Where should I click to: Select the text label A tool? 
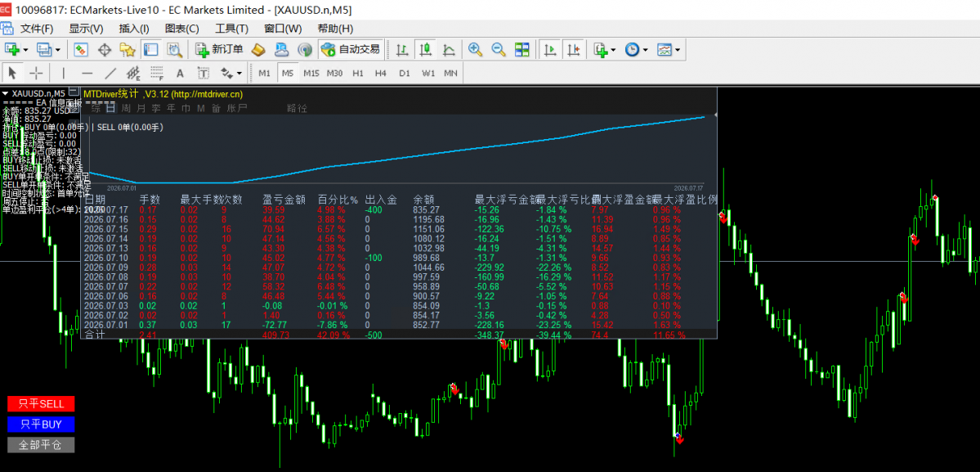click(180, 73)
